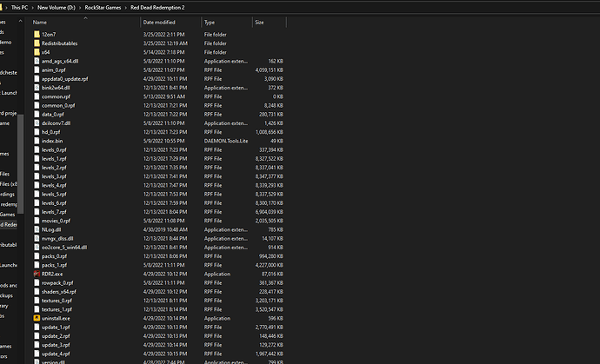The width and height of the screenshot is (600, 364).
Task: Collapse the navigation pane section chevron
Action: 20,22
